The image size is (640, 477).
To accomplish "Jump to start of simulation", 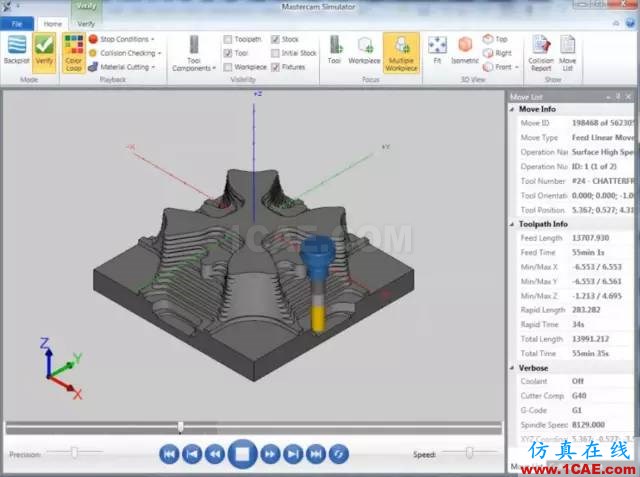I will (169, 454).
